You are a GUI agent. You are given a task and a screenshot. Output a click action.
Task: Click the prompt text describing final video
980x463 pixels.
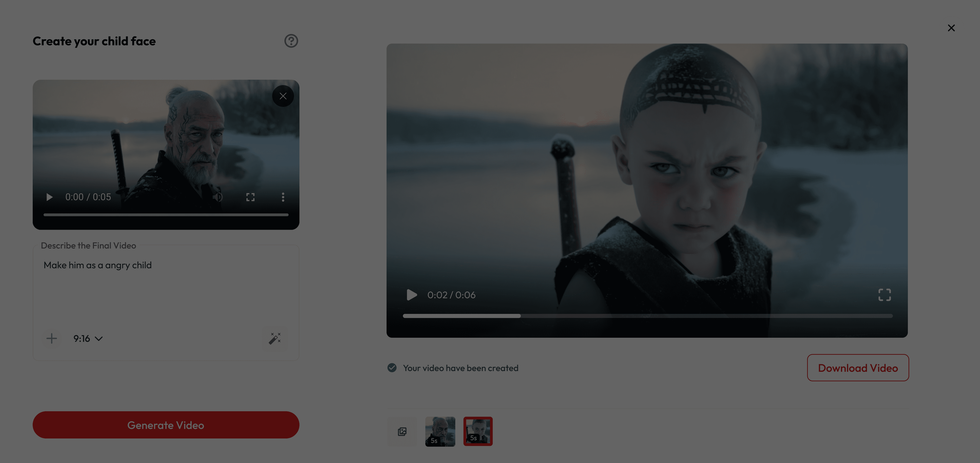[x=97, y=265]
